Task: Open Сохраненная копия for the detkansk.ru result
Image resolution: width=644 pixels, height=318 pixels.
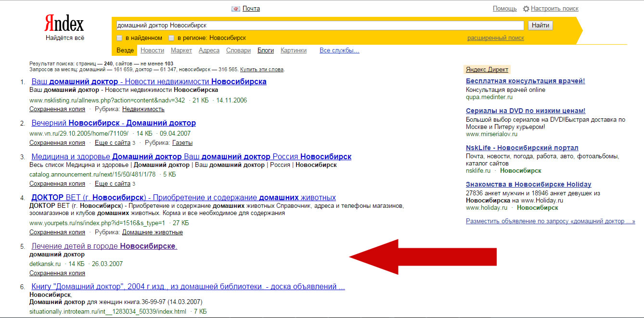Action: tap(57, 273)
